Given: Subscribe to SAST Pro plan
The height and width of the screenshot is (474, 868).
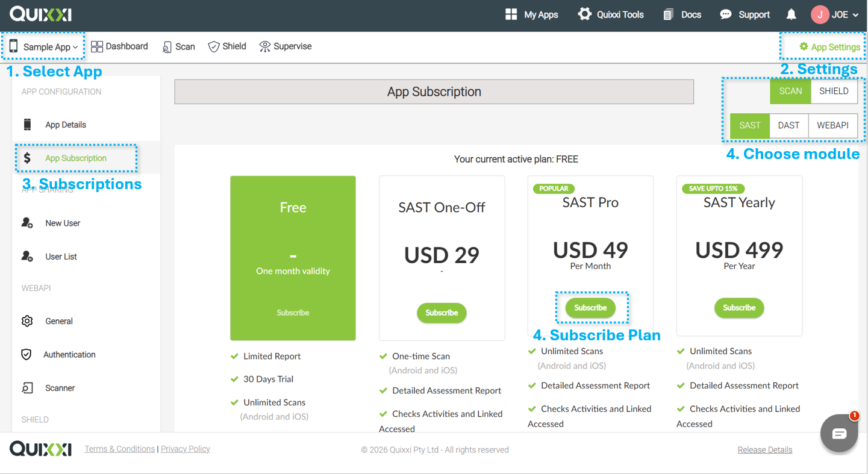Looking at the screenshot, I should (590, 308).
